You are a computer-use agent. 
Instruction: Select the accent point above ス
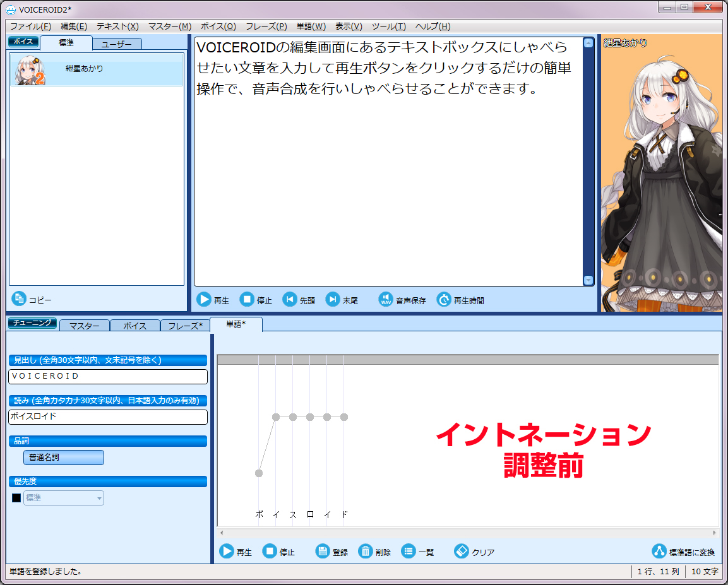point(293,417)
